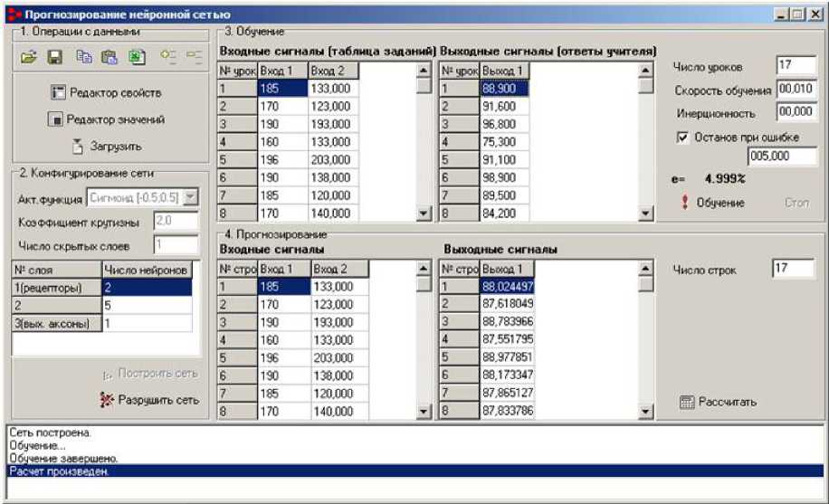The width and height of the screenshot is (829, 504).
Task: Select forecast output cell 88,977851
Action: (x=507, y=357)
